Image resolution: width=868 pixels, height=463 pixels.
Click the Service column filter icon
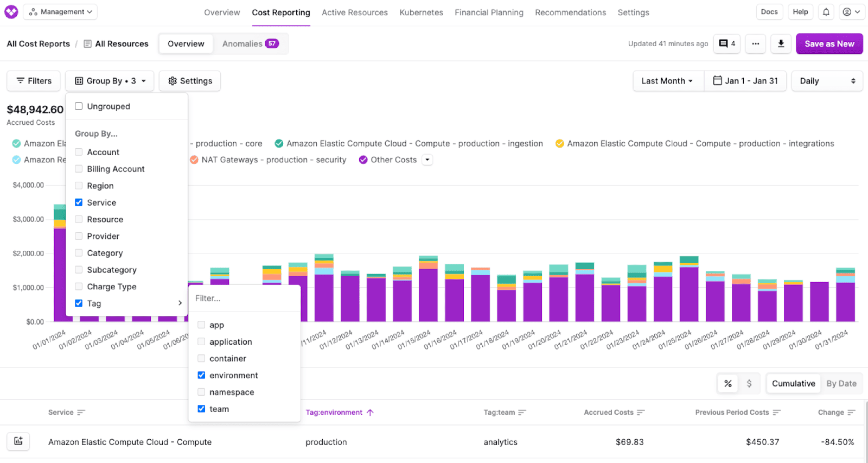(81, 413)
